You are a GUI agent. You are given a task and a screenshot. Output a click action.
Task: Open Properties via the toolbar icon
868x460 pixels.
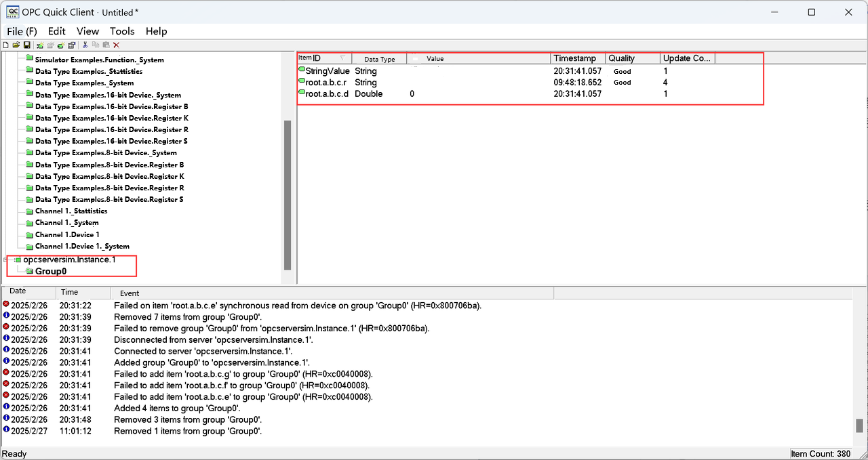point(71,45)
